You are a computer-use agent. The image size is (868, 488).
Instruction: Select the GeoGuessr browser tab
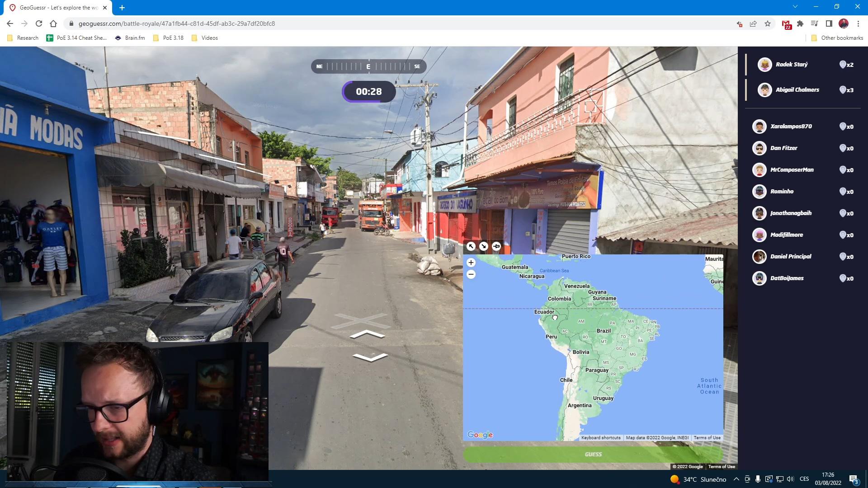(x=58, y=8)
